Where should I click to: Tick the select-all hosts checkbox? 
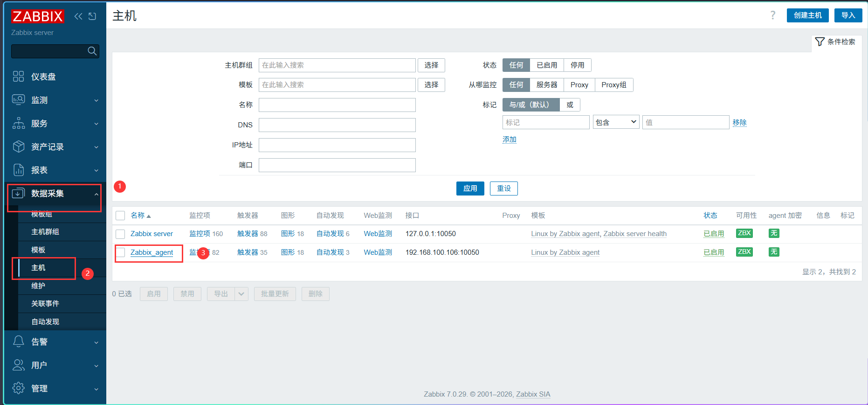coord(120,216)
